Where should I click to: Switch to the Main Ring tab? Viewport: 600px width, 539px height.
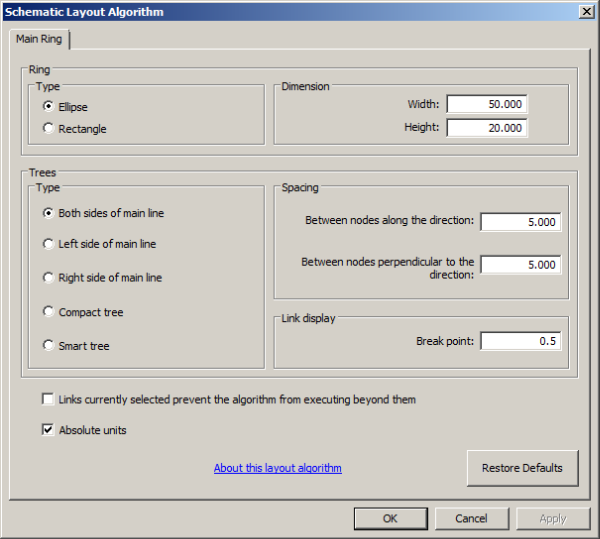click(40, 39)
